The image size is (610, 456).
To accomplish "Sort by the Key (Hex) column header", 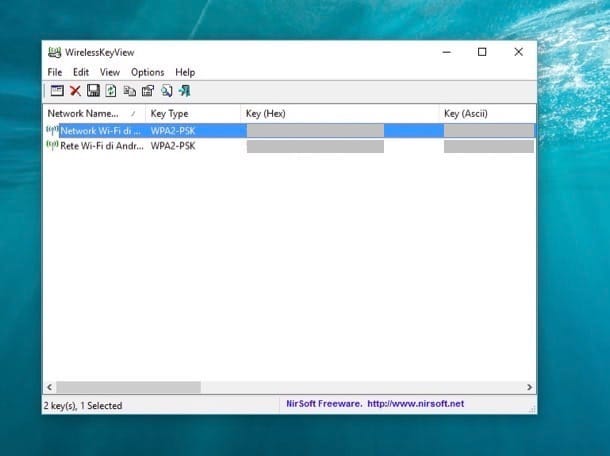I will (340, 114).
